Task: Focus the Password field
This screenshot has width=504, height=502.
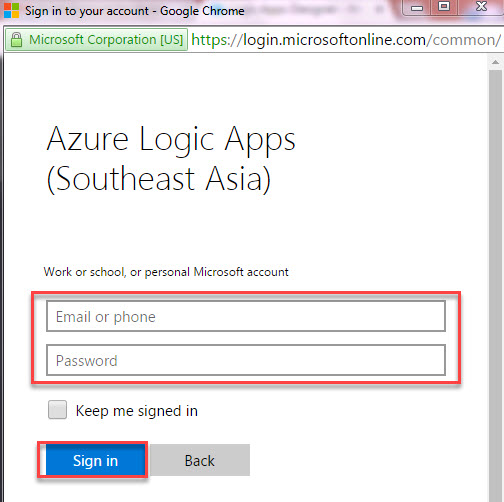Action: tap(246, 360)
